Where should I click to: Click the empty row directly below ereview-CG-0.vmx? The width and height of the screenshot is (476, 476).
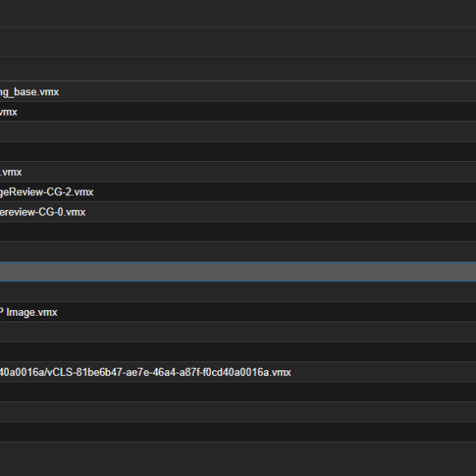pyautogui.click(x=238, y=232)
